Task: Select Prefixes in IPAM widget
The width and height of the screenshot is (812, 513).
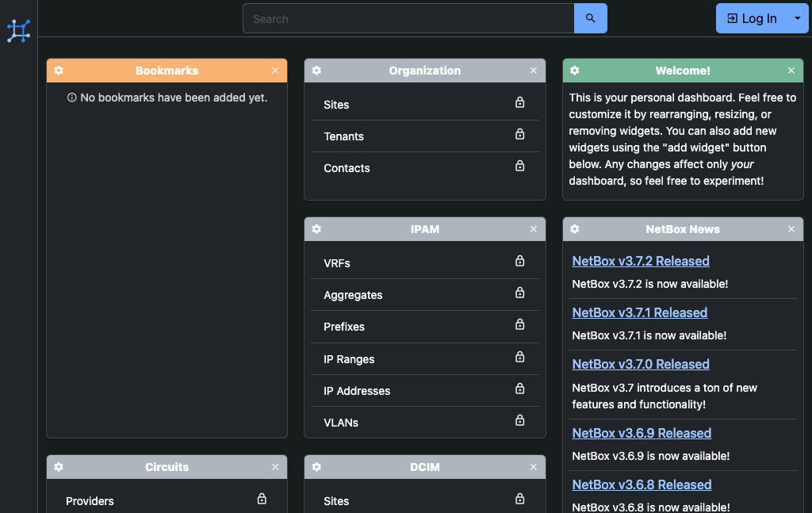Action: click(344, 327)
